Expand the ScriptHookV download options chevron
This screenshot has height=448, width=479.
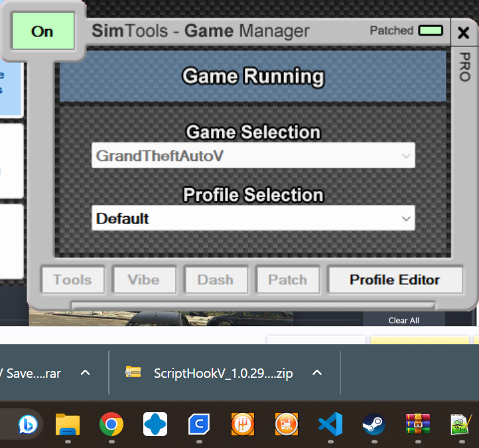(317, 372)
